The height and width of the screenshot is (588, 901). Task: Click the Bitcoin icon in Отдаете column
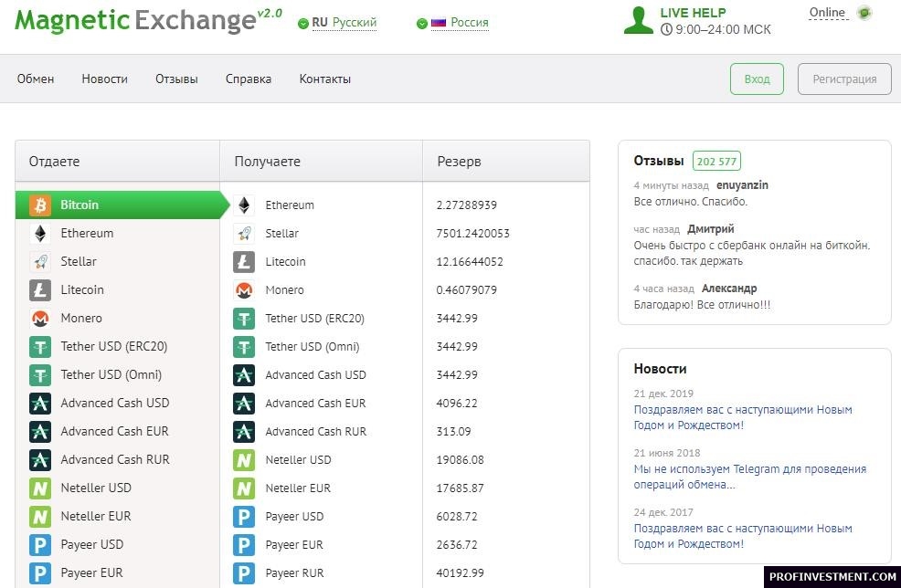[40, 205]
